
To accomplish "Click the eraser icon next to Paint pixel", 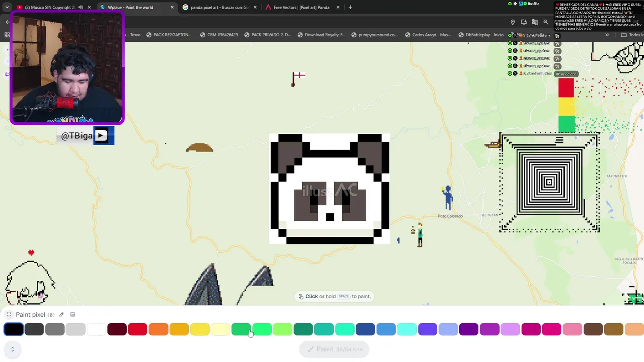I will click(73, 315).
